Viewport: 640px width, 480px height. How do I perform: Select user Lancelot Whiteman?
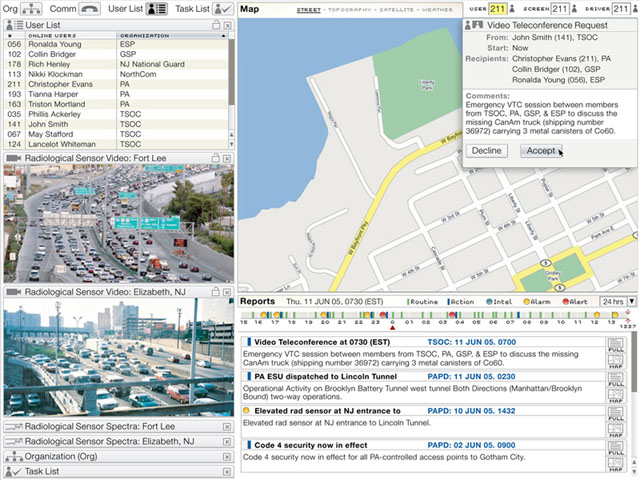click(116, 144)
